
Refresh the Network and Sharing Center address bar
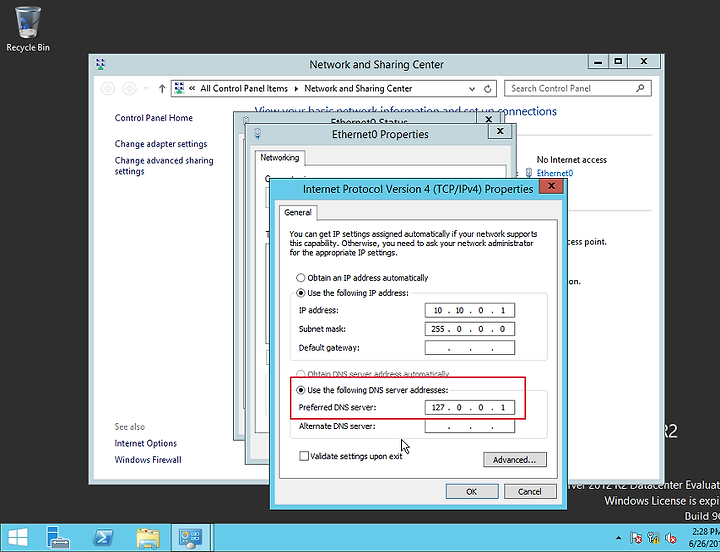[488, 89]
